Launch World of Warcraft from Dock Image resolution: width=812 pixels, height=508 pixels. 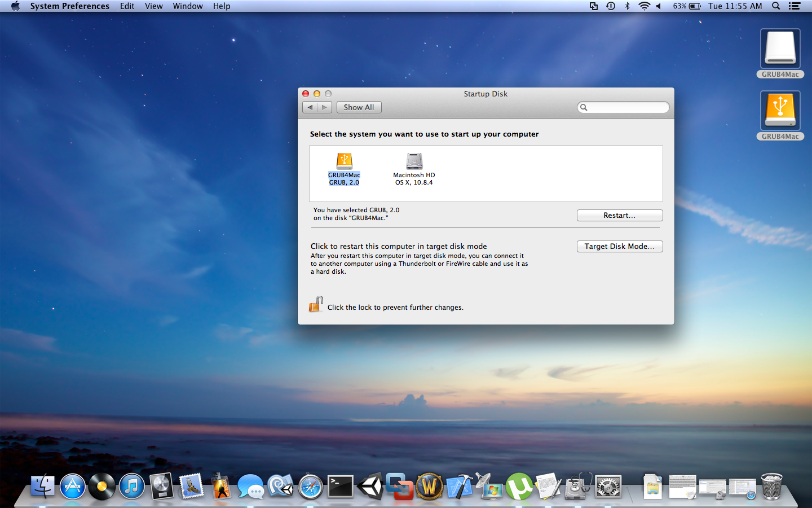pos(430,486)
